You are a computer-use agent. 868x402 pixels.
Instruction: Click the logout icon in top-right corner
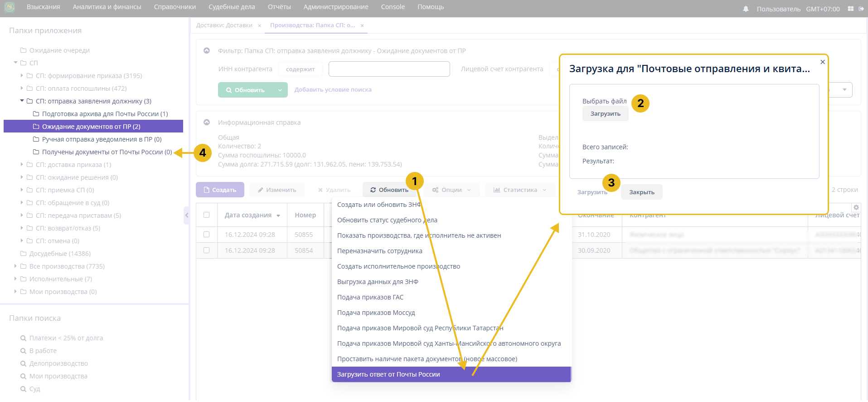pos(861,9)
